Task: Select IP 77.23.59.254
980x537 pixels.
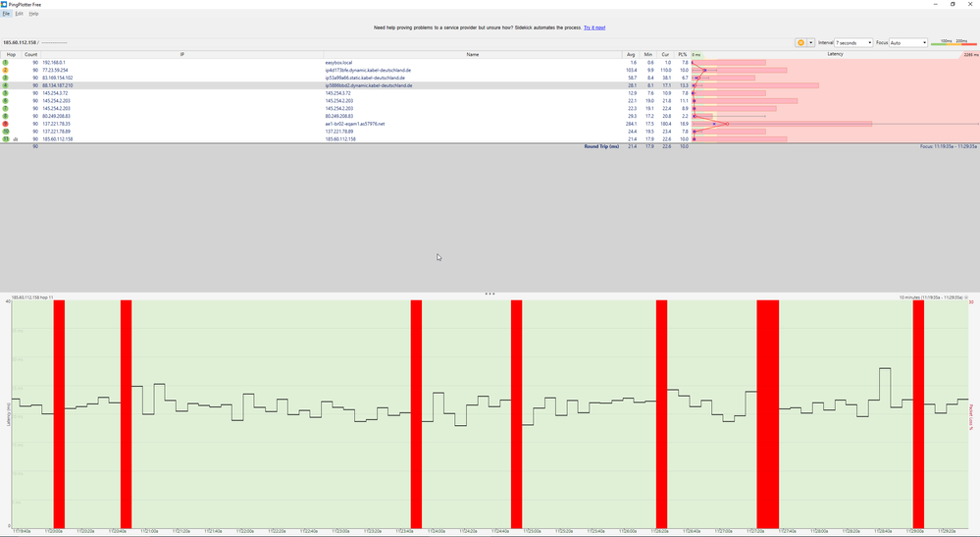Action: point(55,70)
